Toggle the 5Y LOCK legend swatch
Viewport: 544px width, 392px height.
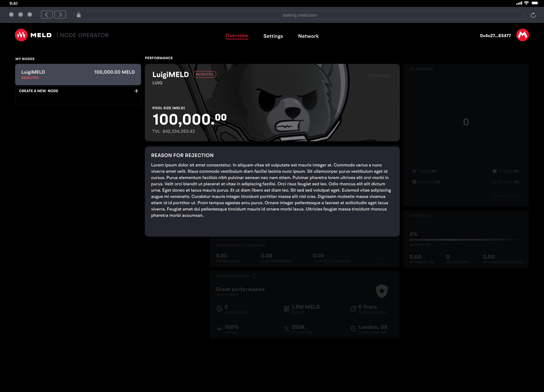(495, 182)
